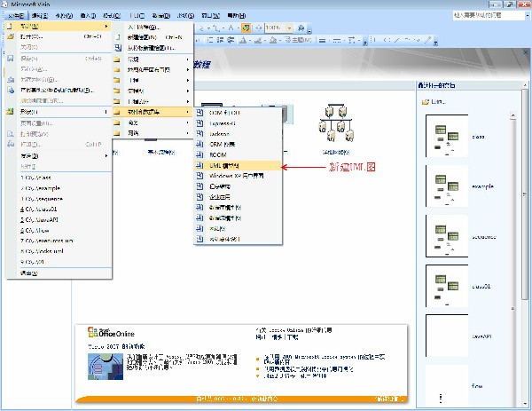Click the recent documents scrollbar up arrow
Viewport: 532px width, 411px height.
click(x=512, y=115)
